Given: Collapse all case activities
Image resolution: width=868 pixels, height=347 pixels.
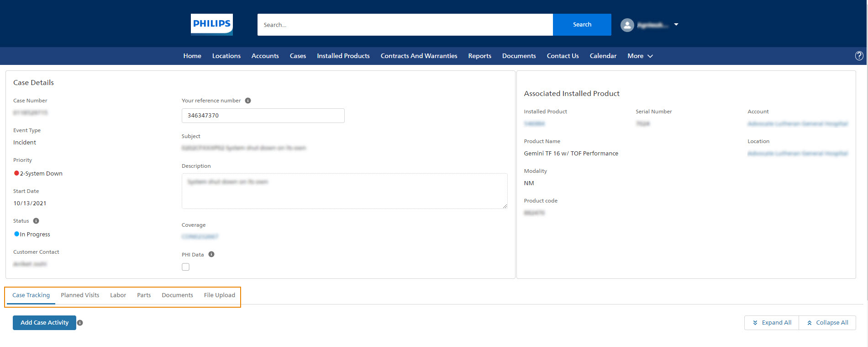Looking at the screenshot, I should (827, 323).
